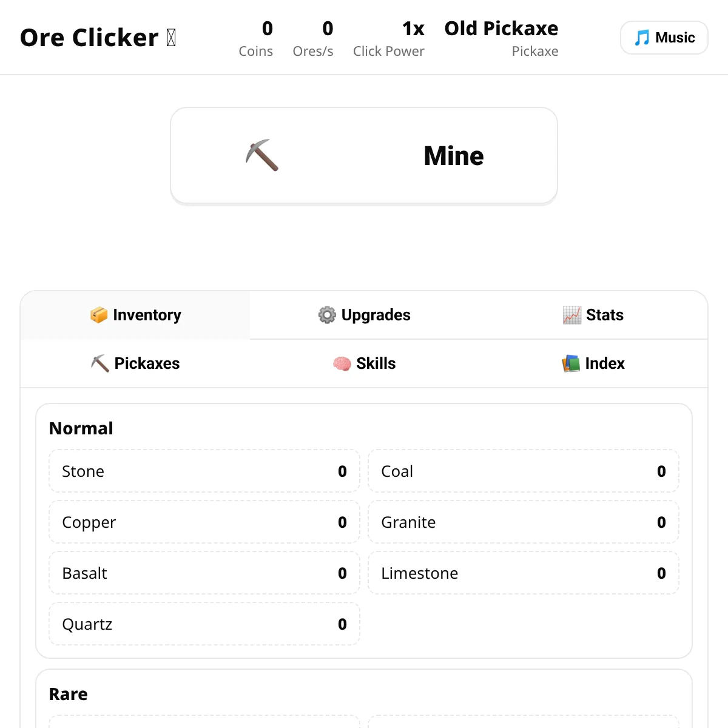Click the Old Pickaxe header label

click(501, 29)
